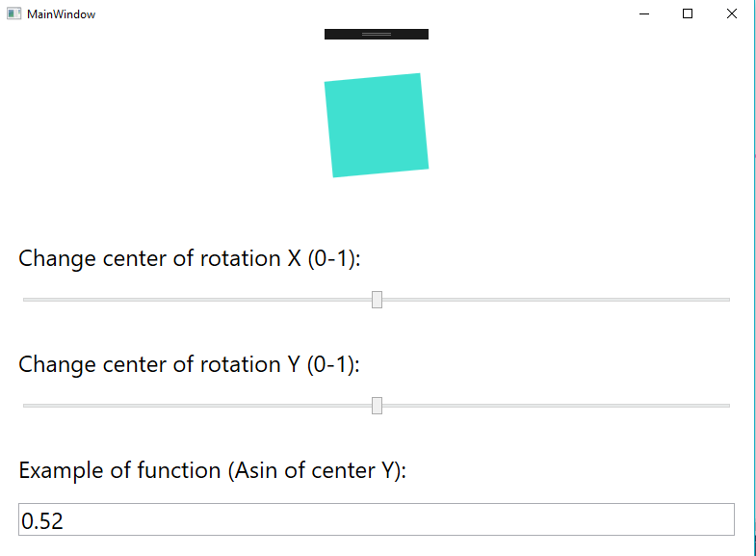Click the 0.52 value text
Viewport: 756px width, 556px height.
42,521
